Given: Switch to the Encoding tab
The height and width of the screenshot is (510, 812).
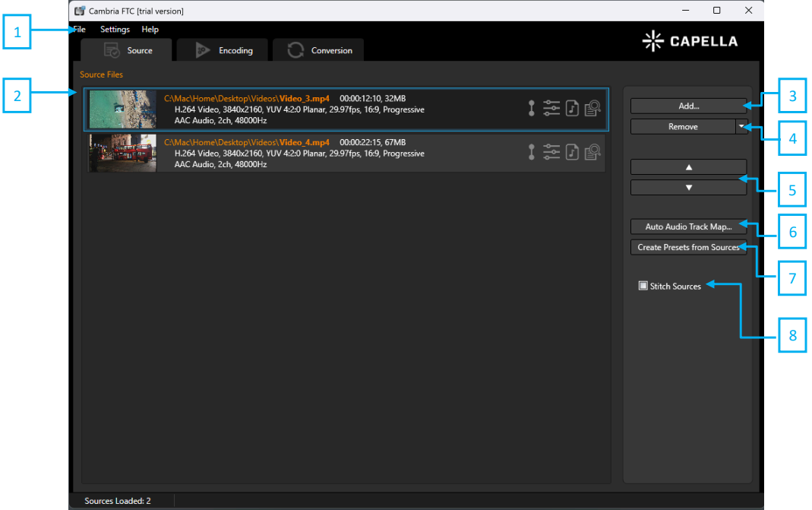Looking at the screenshot, I should (222, 49).
